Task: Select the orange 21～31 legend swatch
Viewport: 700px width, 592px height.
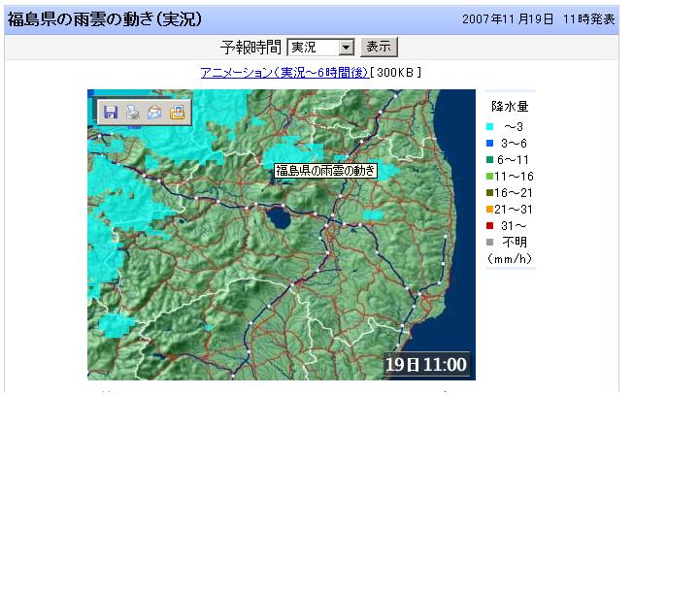Action: pyautogui.click(x=490, y=210)
